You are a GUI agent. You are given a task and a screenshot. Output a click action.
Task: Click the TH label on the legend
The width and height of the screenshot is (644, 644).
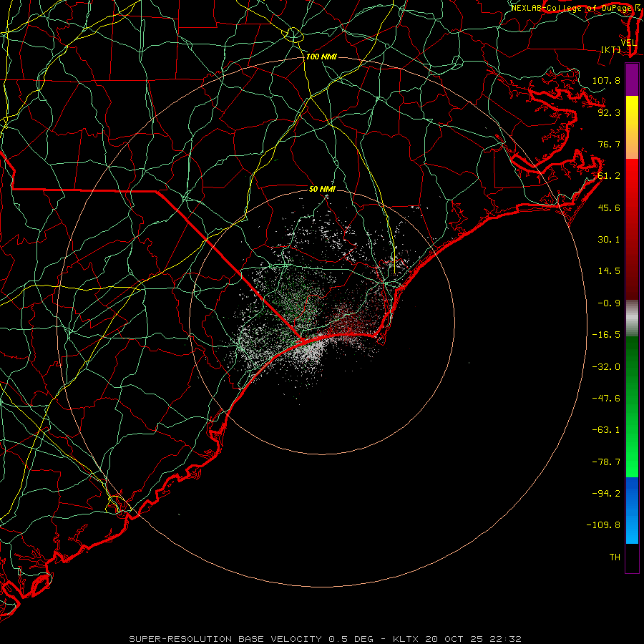(x=615, y=557)
